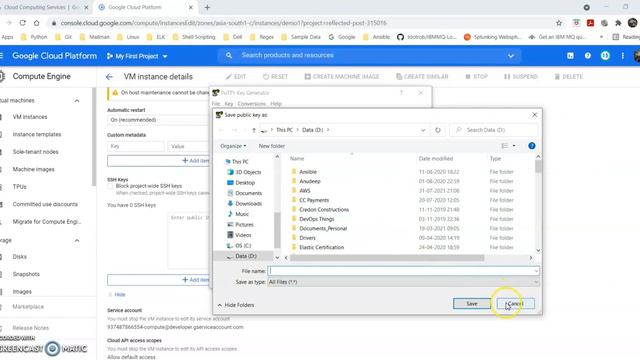This screenshot has height=360, width=640.
Task: Select 3D Objects in navigation tree
Action: pos(244,172)
